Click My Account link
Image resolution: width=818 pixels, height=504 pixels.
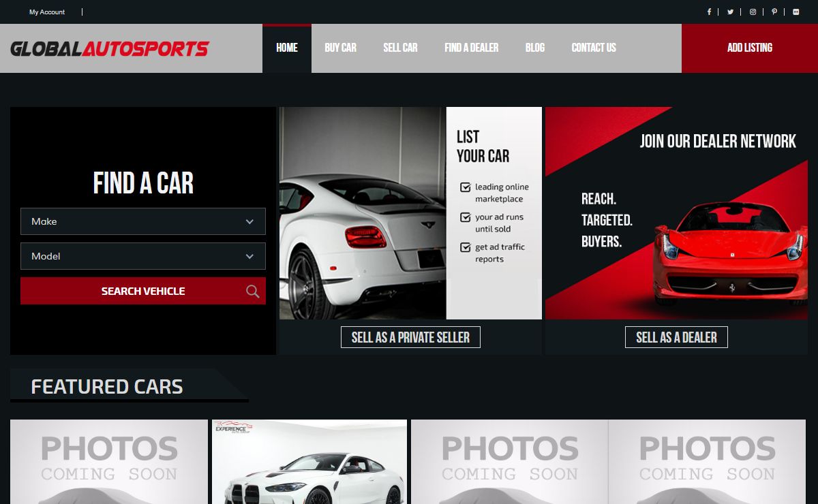coord(47,12)
